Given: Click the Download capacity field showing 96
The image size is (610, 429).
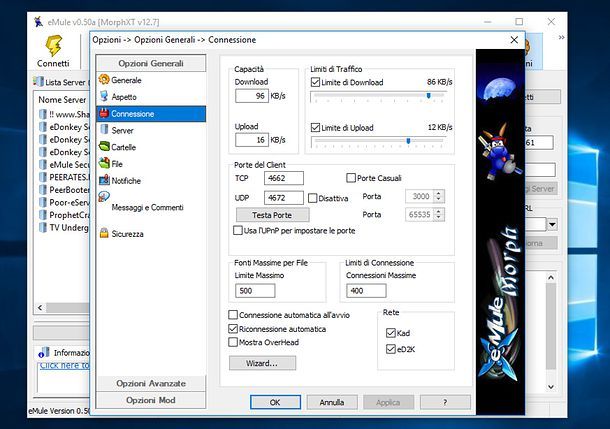Looking at the screenshot, I should (x=252, y=96).
